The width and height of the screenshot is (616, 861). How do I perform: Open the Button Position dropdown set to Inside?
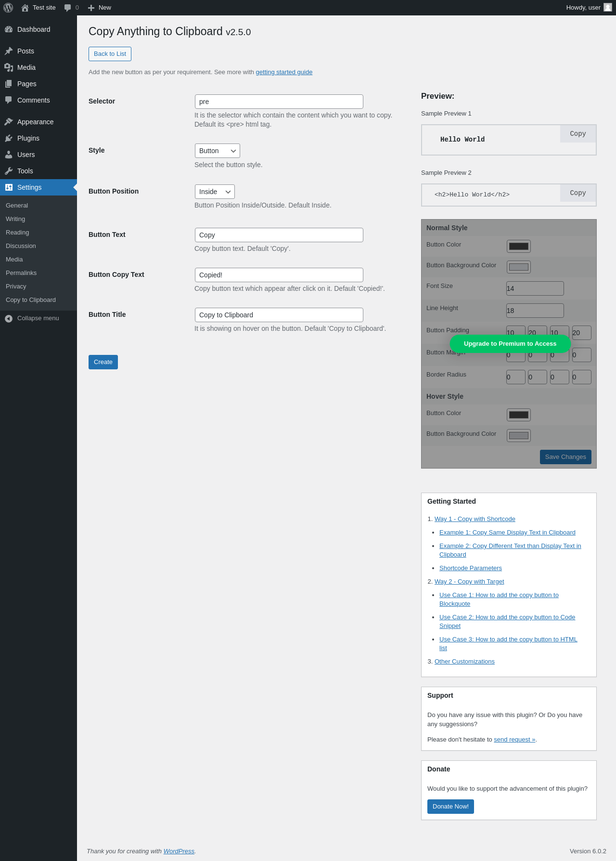point(215,192)
